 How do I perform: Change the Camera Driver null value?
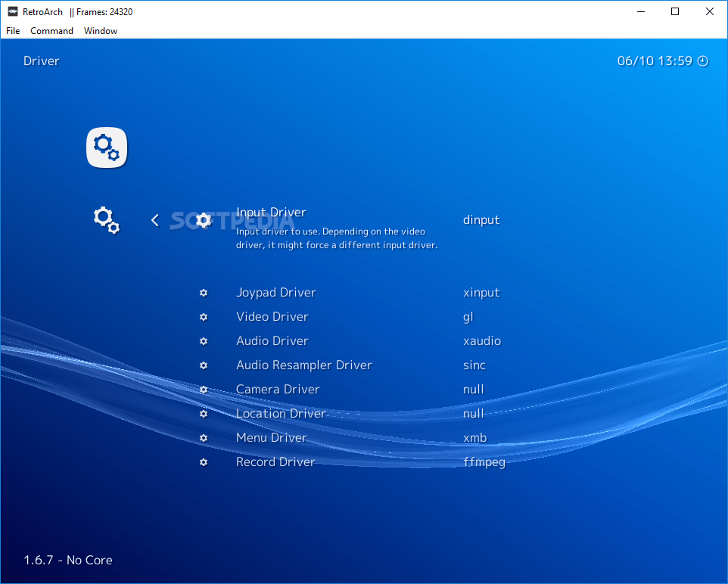click(x=474, y=389)
